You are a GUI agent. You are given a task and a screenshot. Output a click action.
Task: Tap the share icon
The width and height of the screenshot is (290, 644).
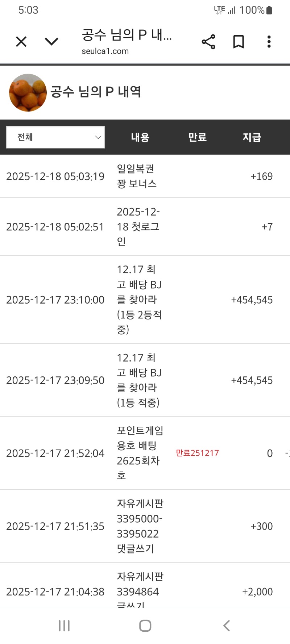(208, 42)
